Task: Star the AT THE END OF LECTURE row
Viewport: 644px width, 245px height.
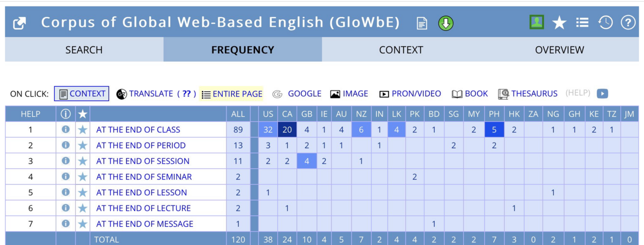Action: tap(83, 208)
